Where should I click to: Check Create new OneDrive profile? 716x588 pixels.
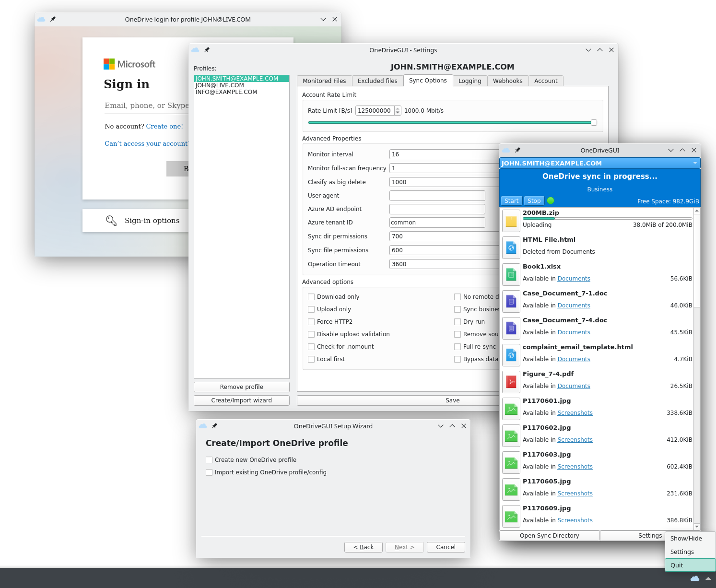point(209,460)
